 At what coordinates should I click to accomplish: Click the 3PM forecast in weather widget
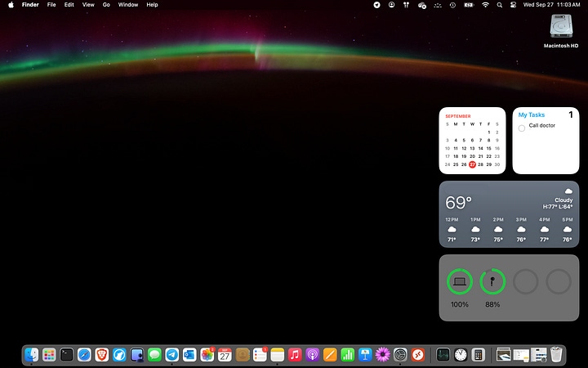point(521,230)
